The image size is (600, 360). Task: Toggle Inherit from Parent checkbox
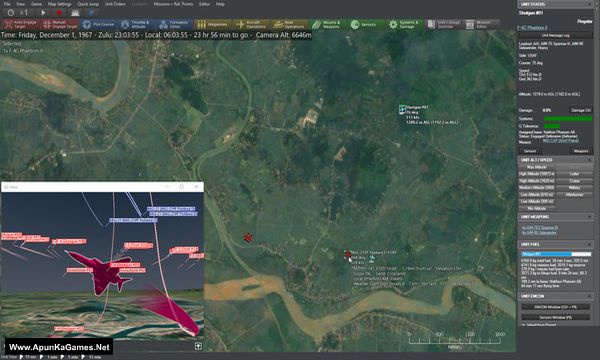523,325
